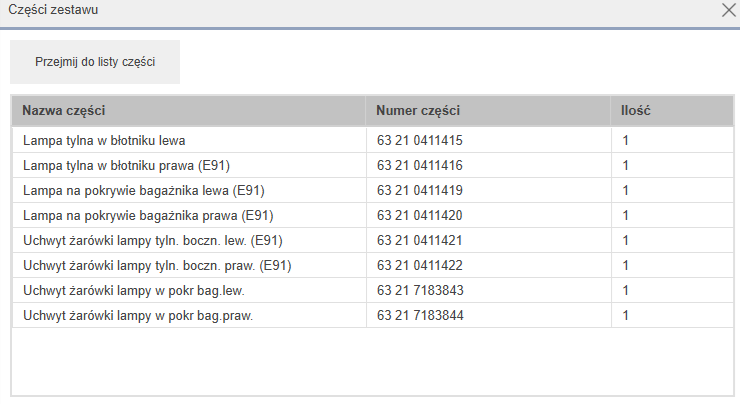Image resolution: width=740 pixels, height=404 pixels.
Task: Select Lampa tylna w błotniku prawa (E91)
Action: coord(373,165)
